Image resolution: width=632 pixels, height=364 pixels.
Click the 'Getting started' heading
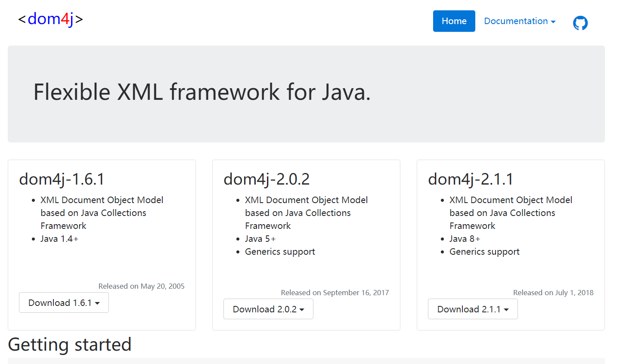point(70,344)
